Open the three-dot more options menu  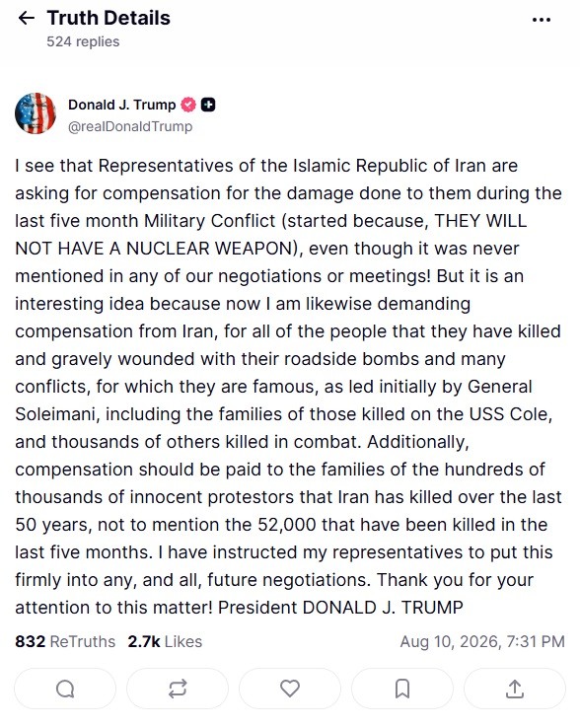(x=542, y=20)
